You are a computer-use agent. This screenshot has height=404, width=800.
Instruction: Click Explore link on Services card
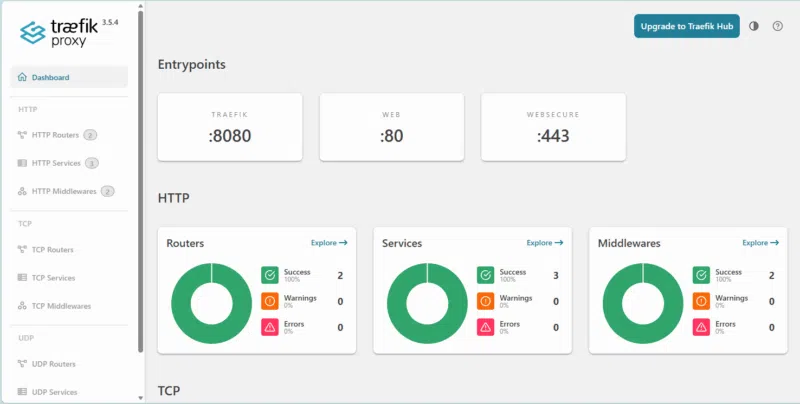545,243
